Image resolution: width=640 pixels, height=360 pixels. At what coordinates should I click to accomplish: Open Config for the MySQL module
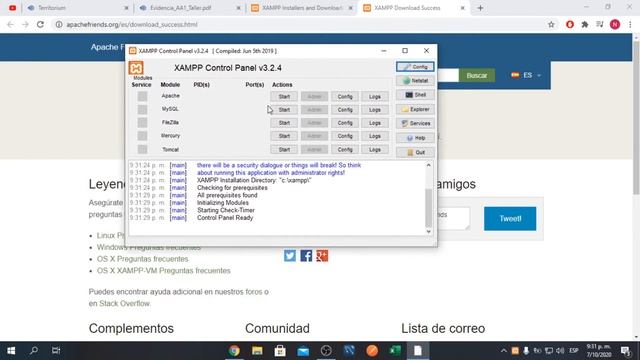[344, 110]
